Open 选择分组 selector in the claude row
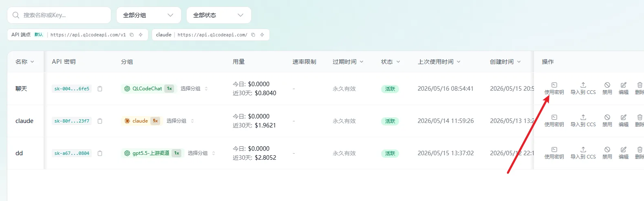The height and width of the screenshot is (201, 644). tap(180, 121)
